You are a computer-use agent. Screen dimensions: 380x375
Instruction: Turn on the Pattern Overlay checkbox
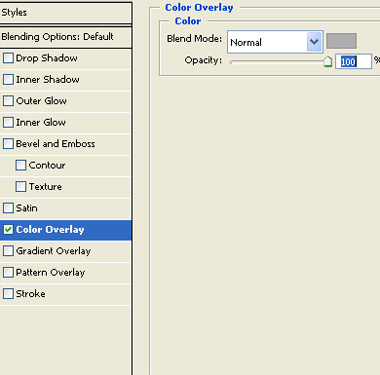click(x=8, y=272)
